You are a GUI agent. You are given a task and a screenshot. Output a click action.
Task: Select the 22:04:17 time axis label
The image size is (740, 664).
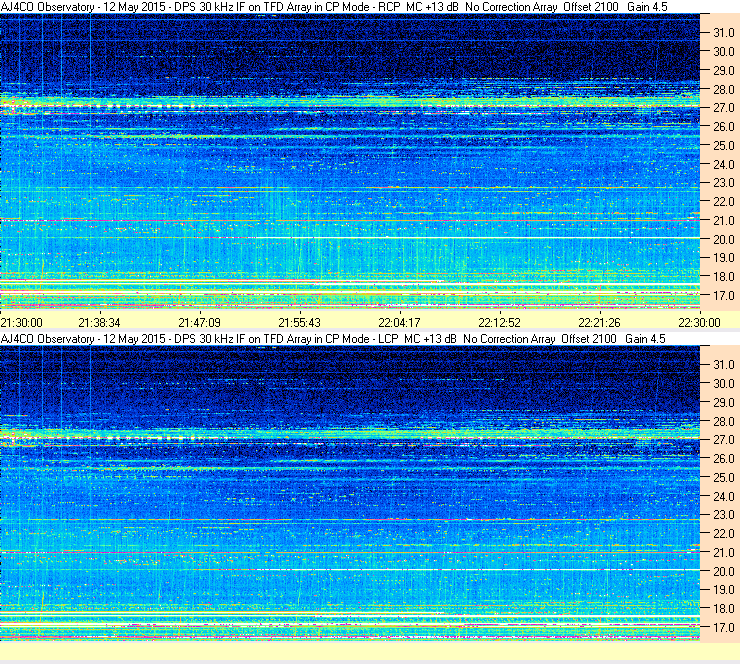pos(399,323)
